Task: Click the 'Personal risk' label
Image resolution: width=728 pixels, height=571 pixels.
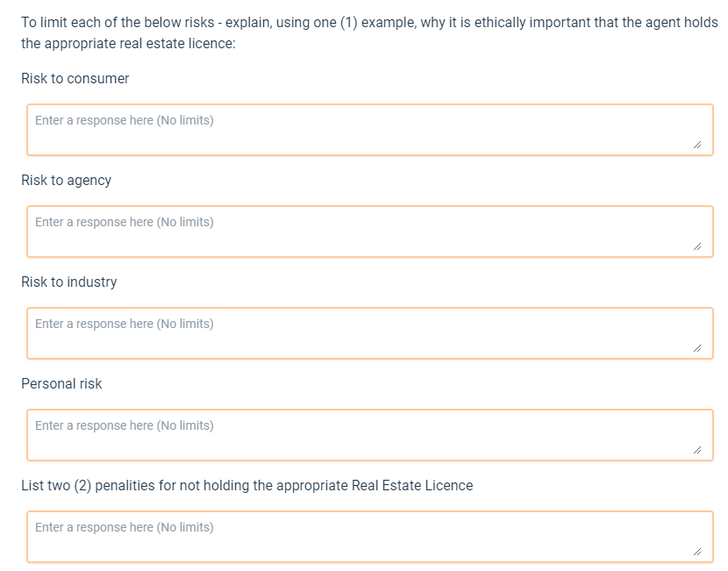Action: 61,383
